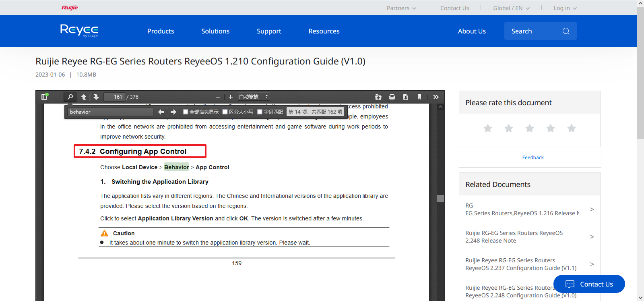
Task: Rate document with fourth star
Action: coord(551,128)
